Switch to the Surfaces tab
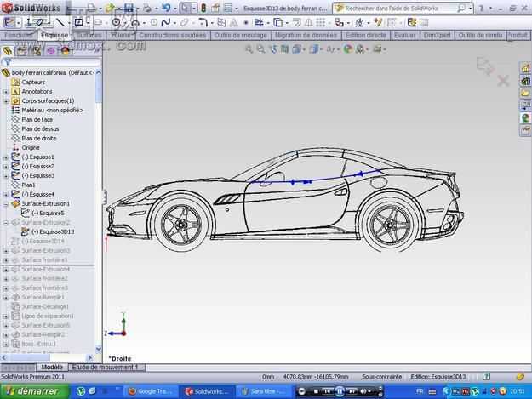The height and width of the screenshot is (399, 532). point(89,35)
